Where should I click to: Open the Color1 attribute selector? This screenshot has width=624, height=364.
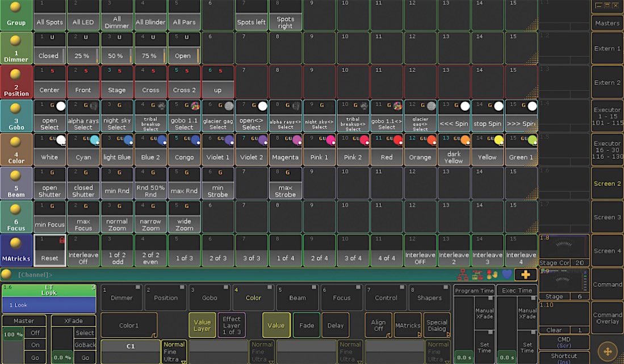click(x=129, y=325)
